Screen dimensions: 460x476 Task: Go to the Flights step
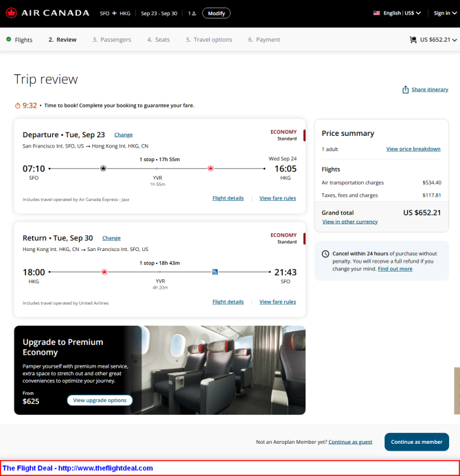tap(23, 40)
